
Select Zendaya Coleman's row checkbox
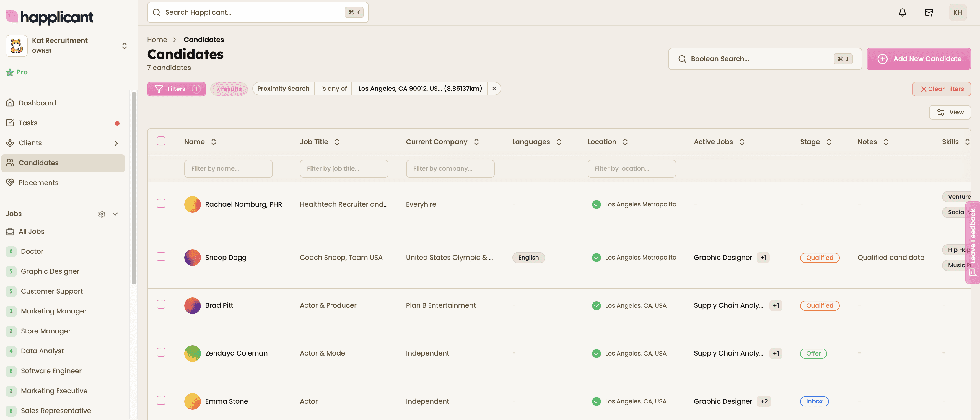[161, 353]
